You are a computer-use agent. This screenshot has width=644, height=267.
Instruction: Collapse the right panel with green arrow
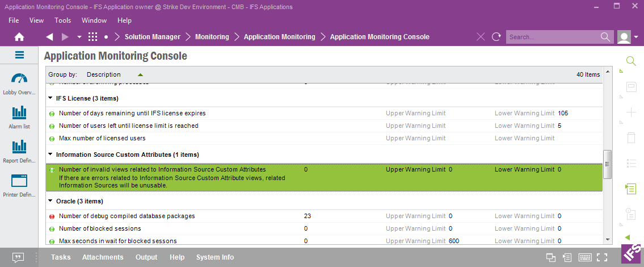pos(627,237)
